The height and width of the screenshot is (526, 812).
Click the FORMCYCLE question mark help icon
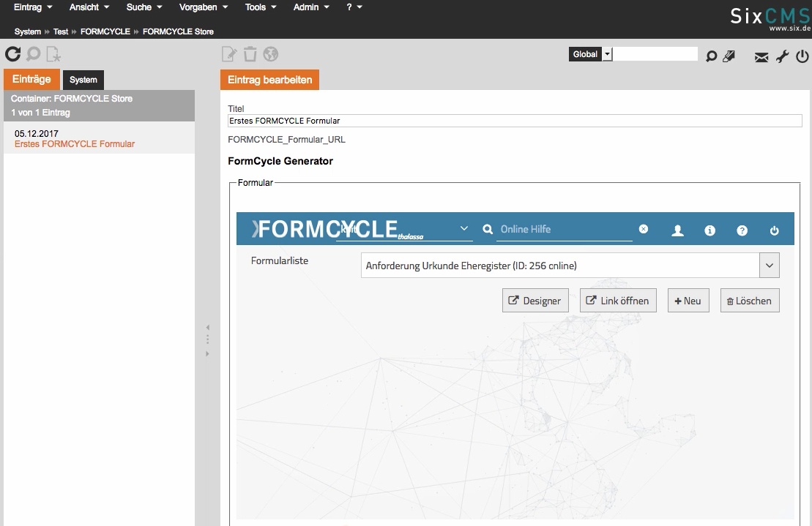point(742,230)
